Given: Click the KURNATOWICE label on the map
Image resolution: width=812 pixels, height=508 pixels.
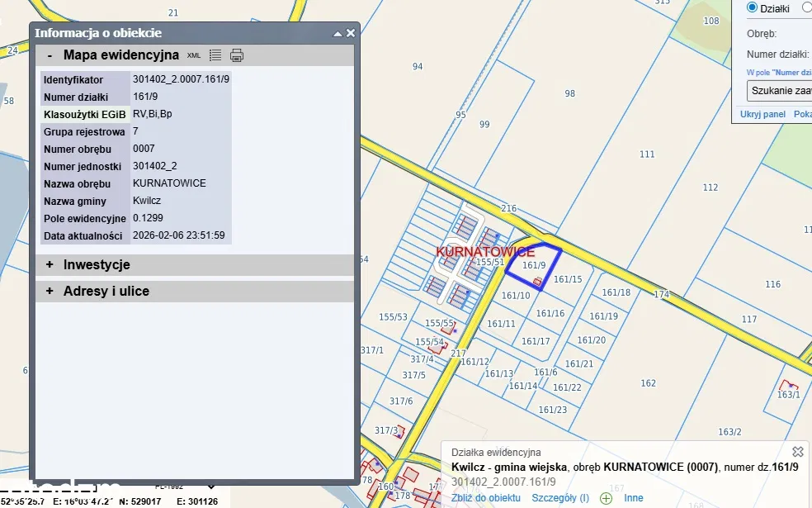Looking at the screenshot, I should [485, 251].
